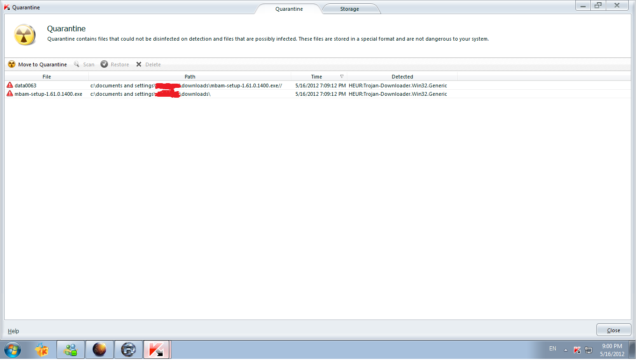Toggle the Time column sort arrow

(x=342, y=77)
